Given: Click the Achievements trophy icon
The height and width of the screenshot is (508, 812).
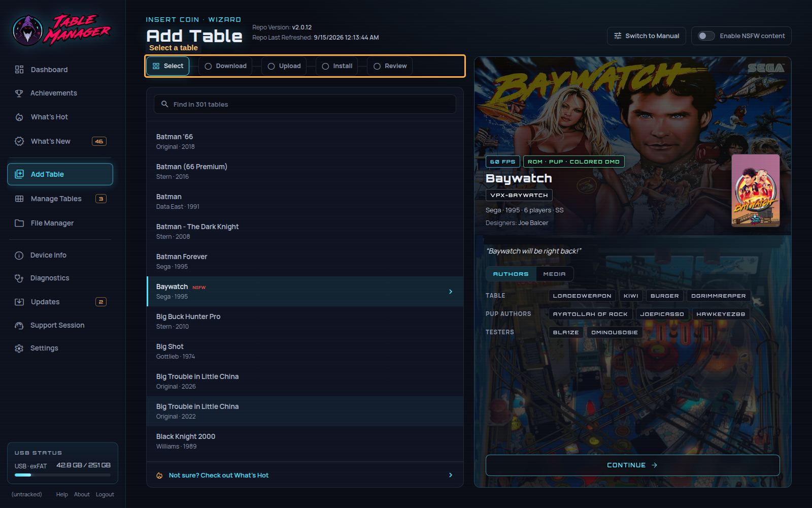Looking at the screenshot, I should point(19,93).
